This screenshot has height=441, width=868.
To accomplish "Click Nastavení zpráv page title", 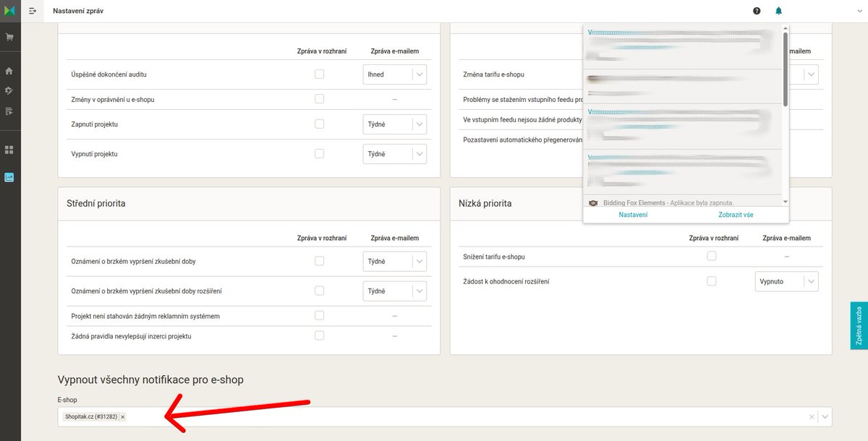I will click(79, 11).
